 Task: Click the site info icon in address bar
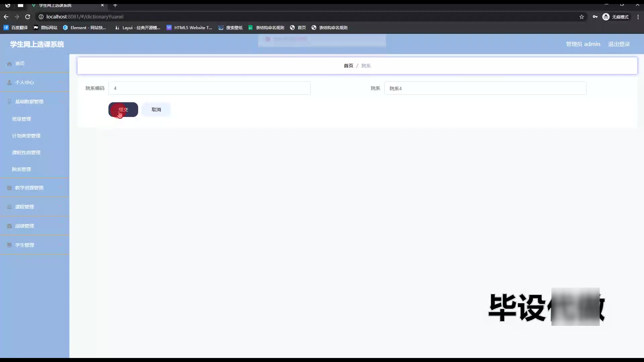tap(41, 17)
